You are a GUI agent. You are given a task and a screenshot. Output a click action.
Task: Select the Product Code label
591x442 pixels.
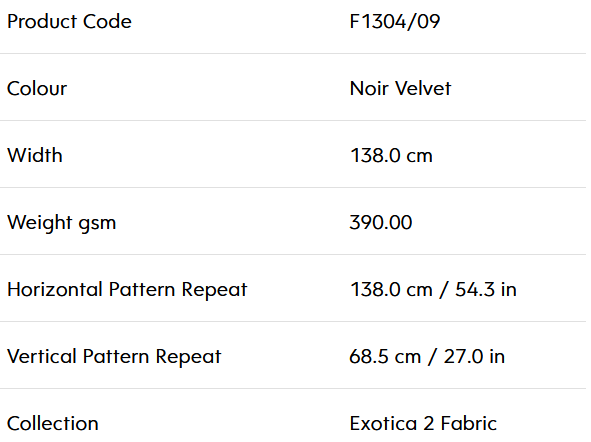tap(69, 21)
